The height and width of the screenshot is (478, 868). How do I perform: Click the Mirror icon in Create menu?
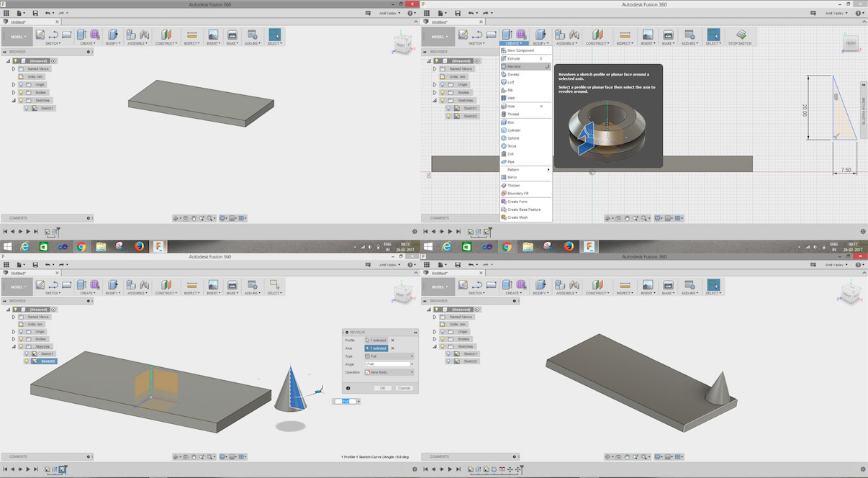[502, 177]
